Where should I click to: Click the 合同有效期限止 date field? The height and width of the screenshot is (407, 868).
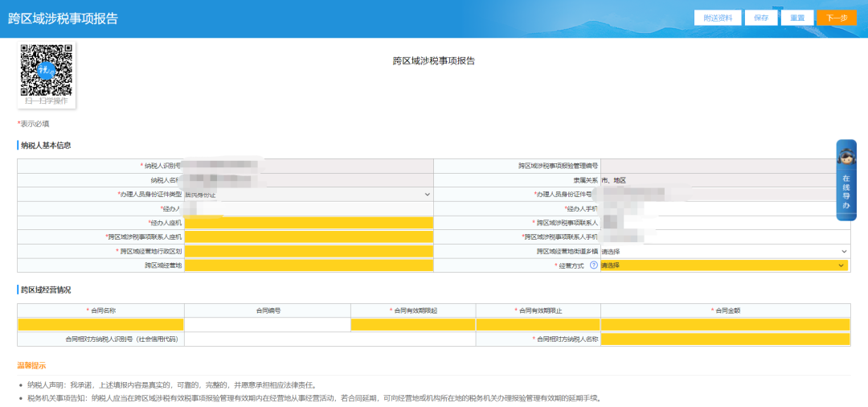[x=538, y=324]
